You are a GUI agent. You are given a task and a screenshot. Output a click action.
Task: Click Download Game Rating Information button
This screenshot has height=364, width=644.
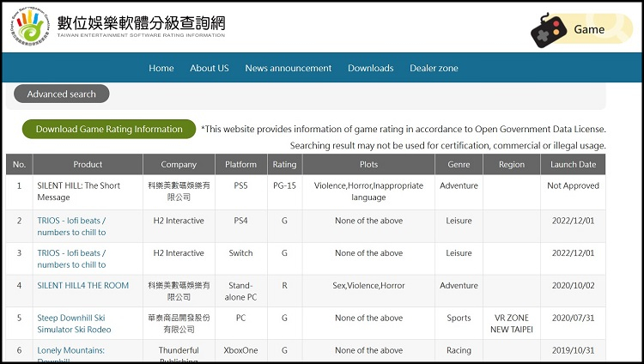coord(109,129)
